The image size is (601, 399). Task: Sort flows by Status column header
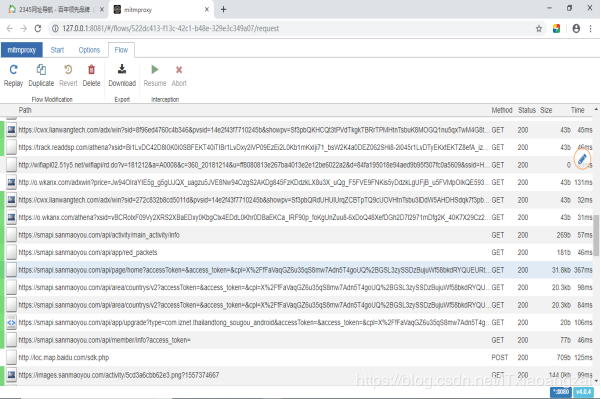tap(527, 110)
